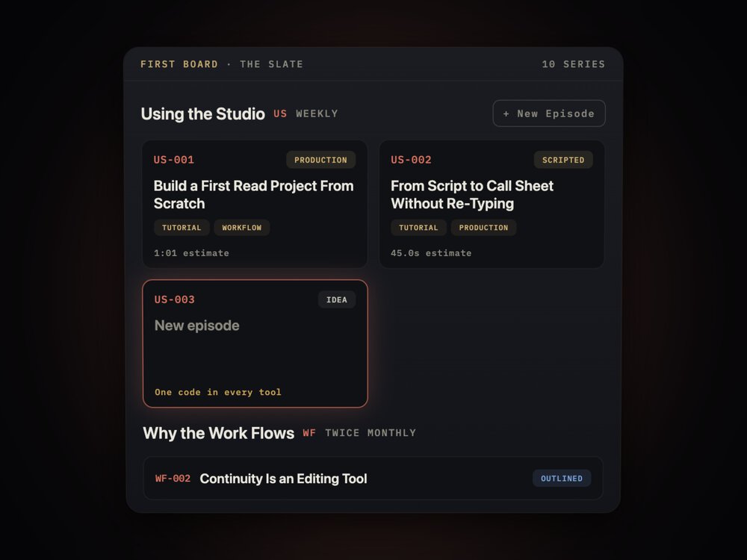
Task: Click the 'From Script to Call Sheet' title
Action: (x=471, y=194)
